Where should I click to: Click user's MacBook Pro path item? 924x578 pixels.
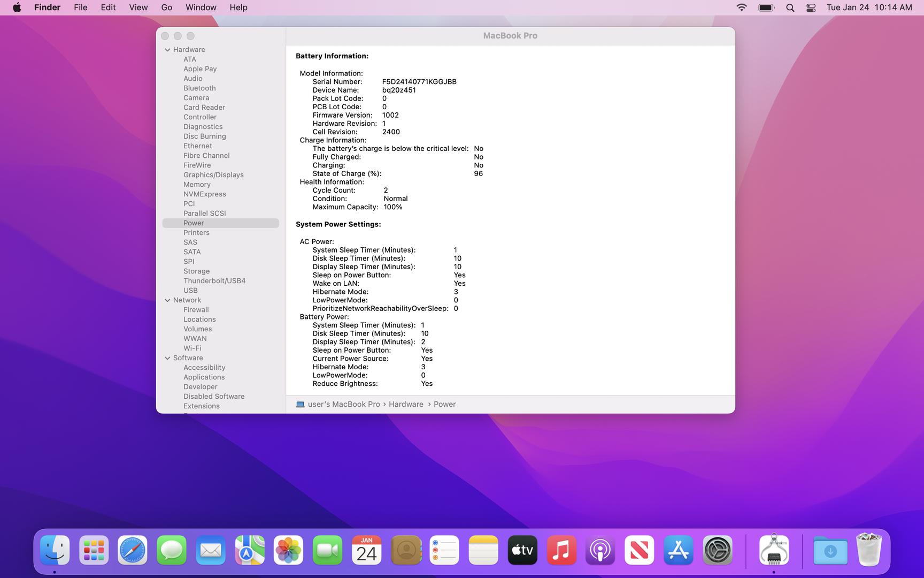tap(344, 404)
